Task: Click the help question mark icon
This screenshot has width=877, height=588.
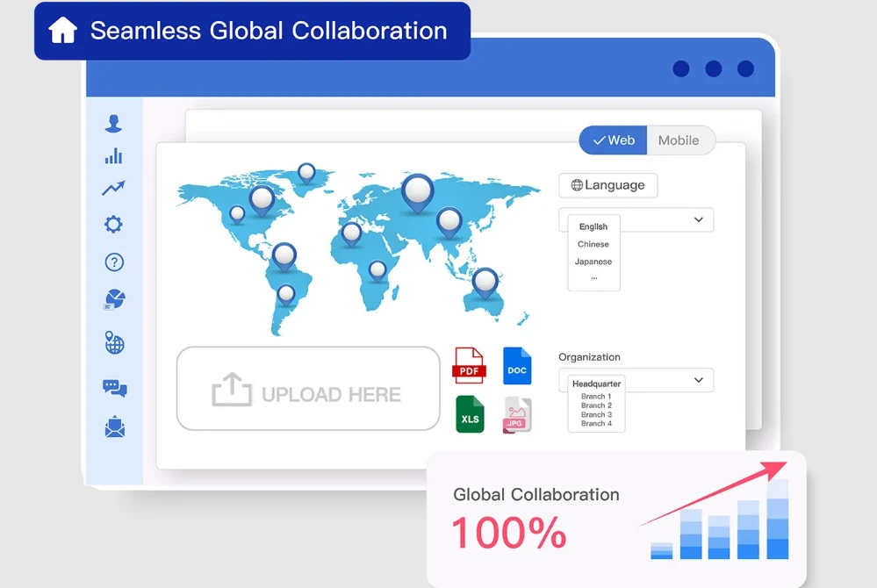Action: 114,262
